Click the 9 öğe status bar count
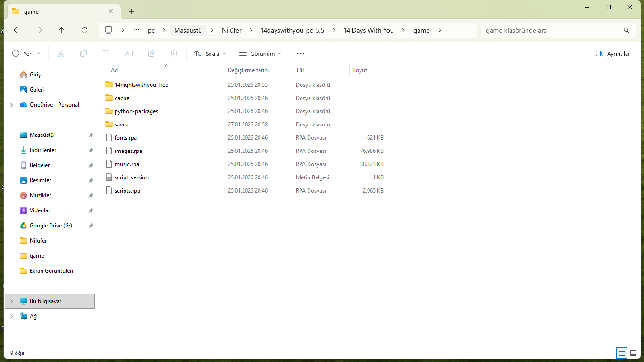Image resolution: width=644 pixels, height=362 pixels. (x=17, y=353)
